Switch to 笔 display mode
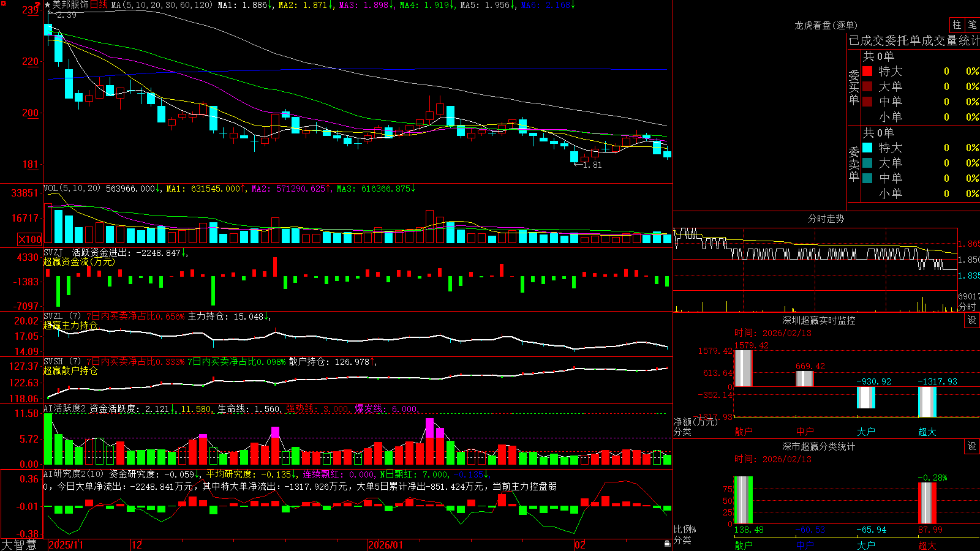The width and height of the screenshot is (980, 551). coord(972,24)
